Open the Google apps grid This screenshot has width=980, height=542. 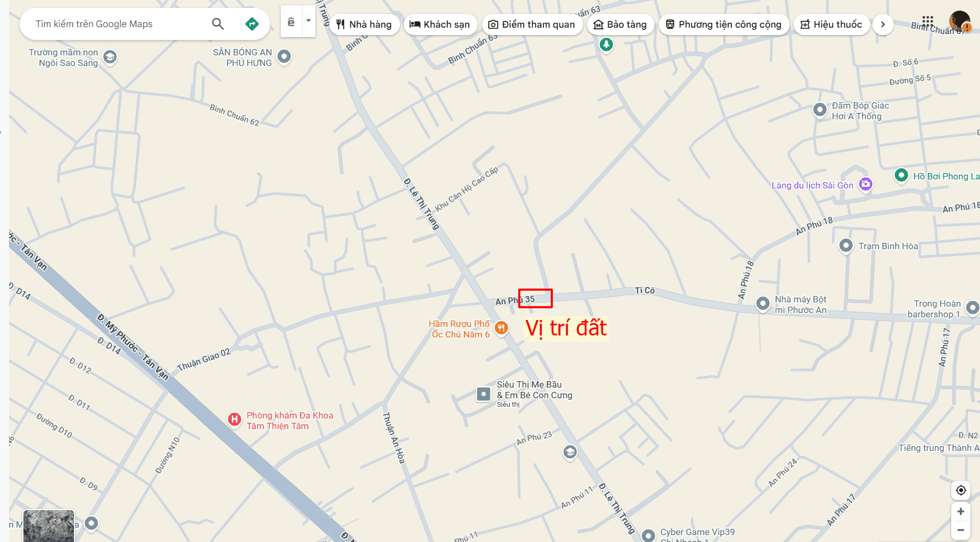pos(927,21)
